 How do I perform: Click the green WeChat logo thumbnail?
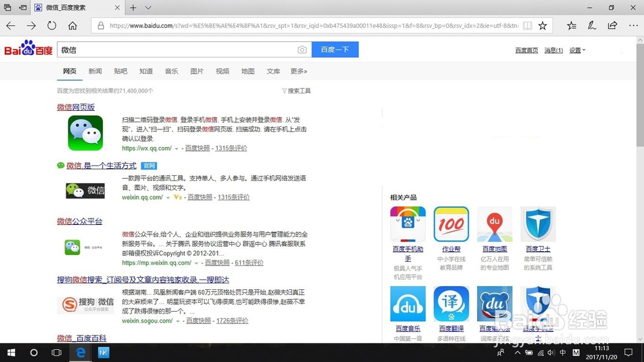[x=86, y=133]
